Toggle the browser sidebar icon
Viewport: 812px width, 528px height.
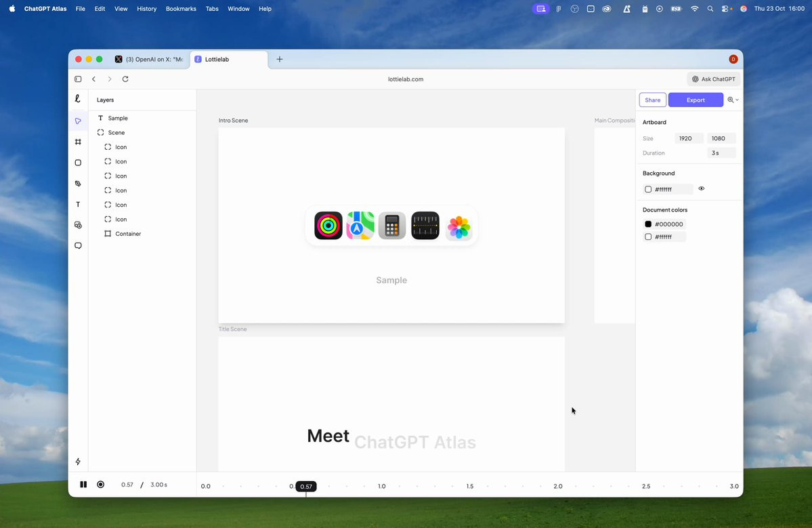tap(78, 79)
